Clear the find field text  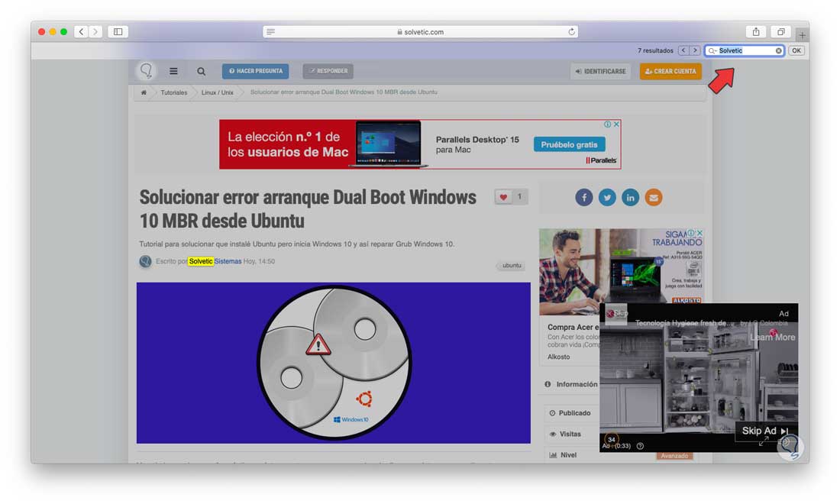pyautogui.click(x=778, y=50)
